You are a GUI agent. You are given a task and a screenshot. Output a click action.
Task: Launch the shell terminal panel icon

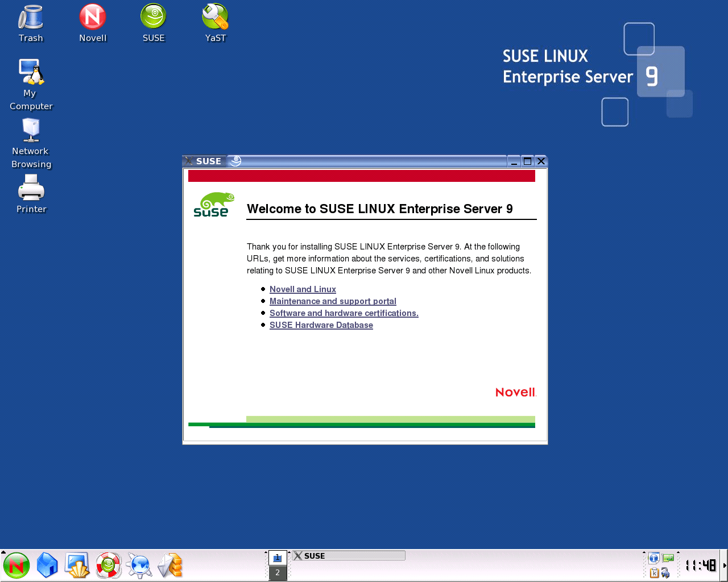(77, 566)
